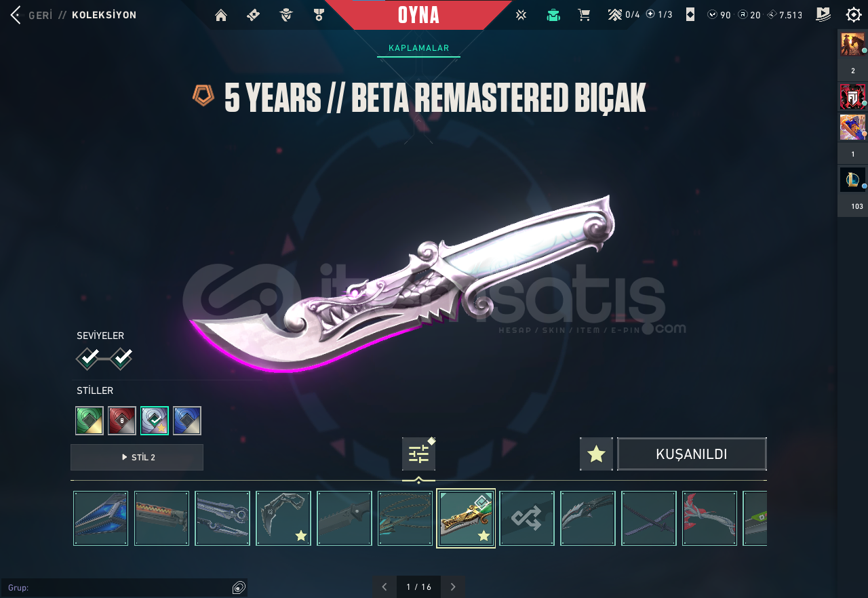Mark skin as favorite with star button
Screen dimensions: 868x598
point(596,454)
